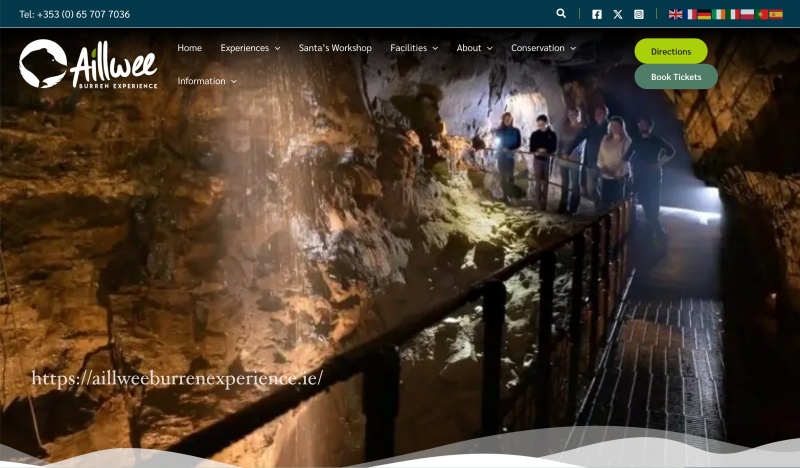Select the German flag

pos(704,14)
